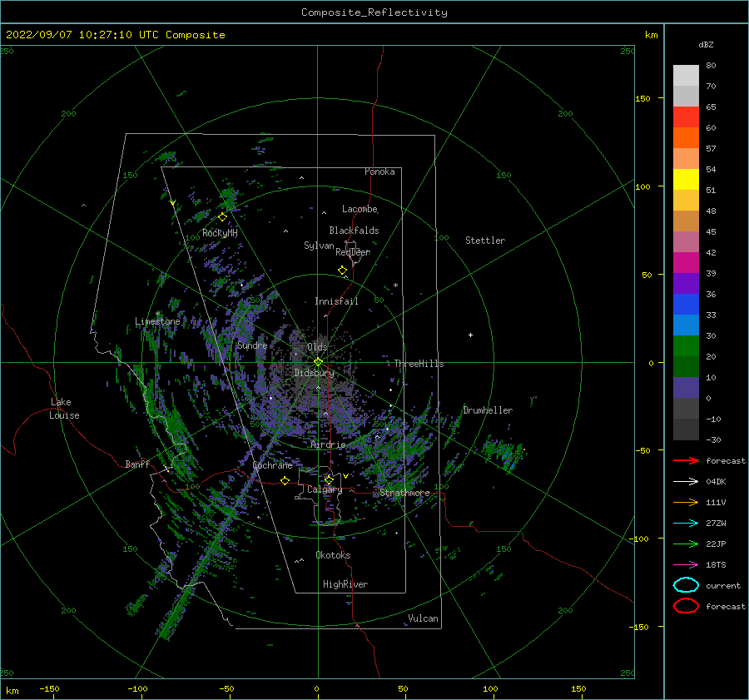Select the Didsbury city label
This screenshot has height=700, width=749.
click(315, 373)
